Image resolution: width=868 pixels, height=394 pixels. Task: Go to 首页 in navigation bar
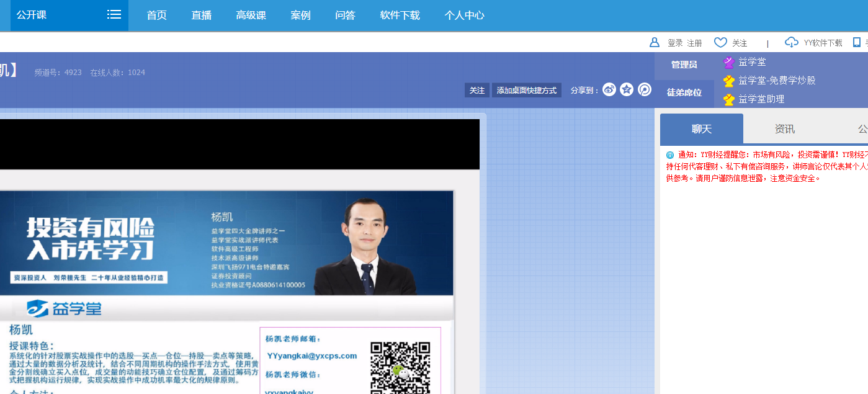(157, 16)
